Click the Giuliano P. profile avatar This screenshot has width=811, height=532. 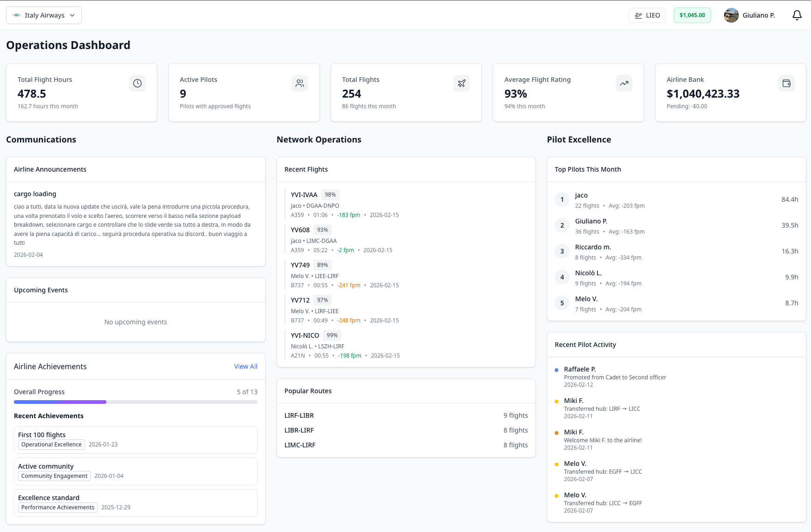[731, 15]
